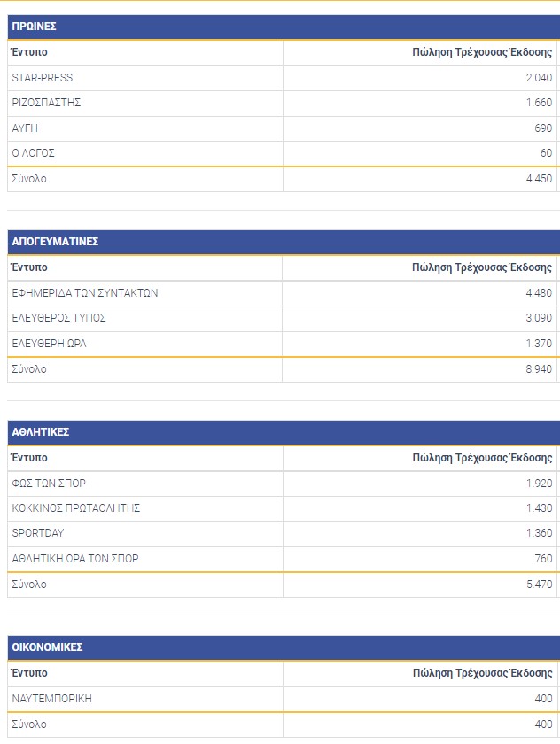Select the STAR-PRESS row name

click(43, 78)
